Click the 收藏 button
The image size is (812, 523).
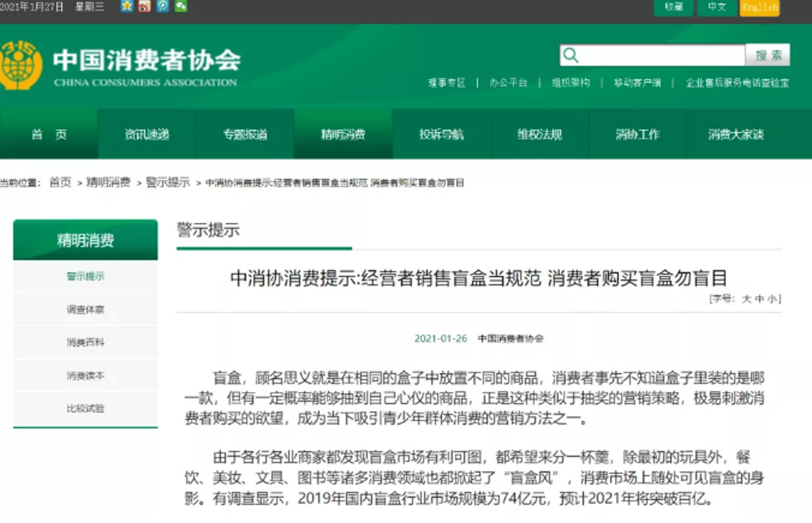pyautogui.click(x=674, y=8)
